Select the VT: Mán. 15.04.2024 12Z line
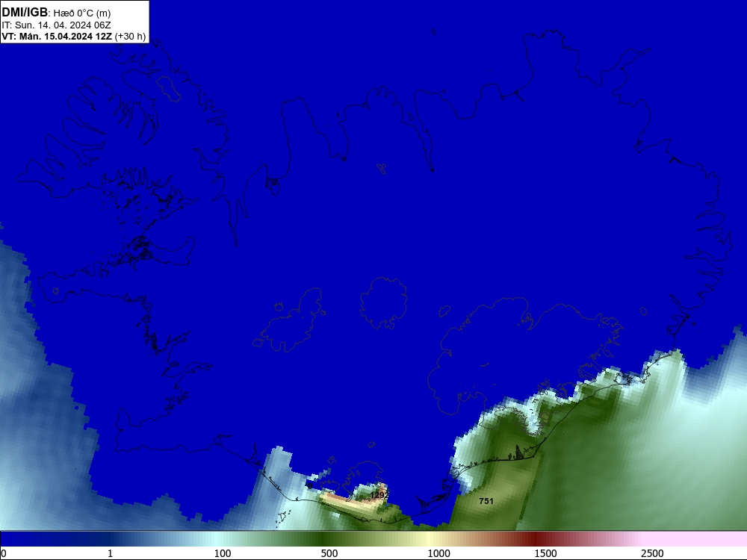The width and height of the screenshot is (747, 560). (73, 37)
